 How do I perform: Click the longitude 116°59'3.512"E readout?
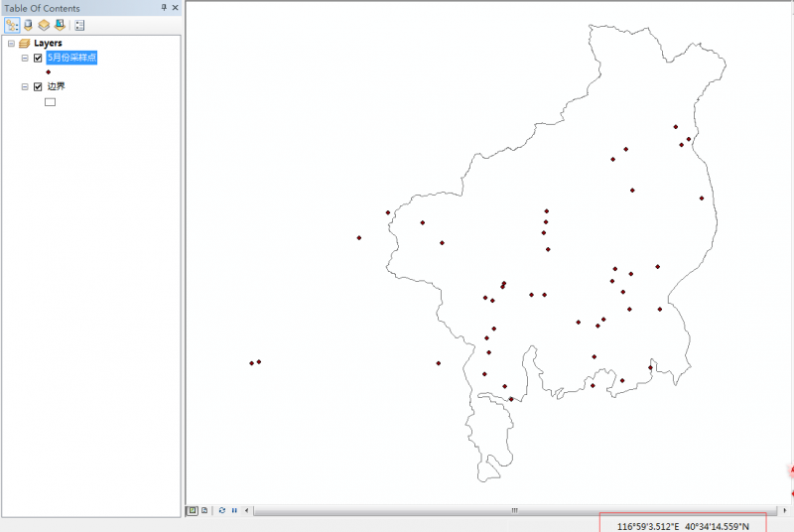[648, 526]
